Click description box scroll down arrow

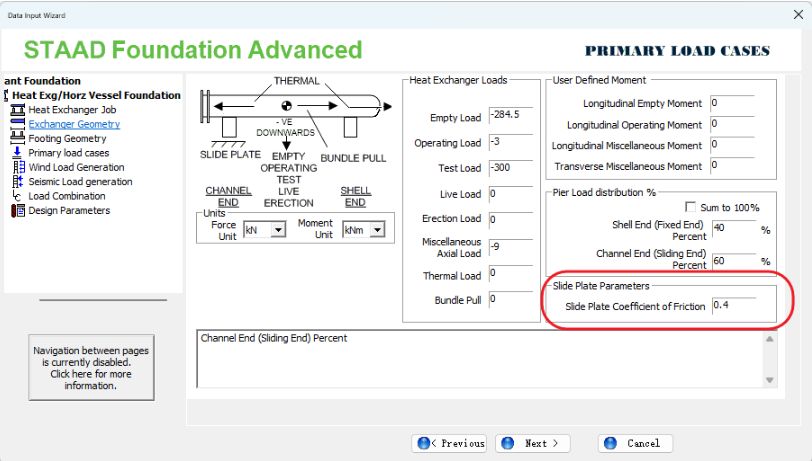pyautogui.click(x=770, y=380)
